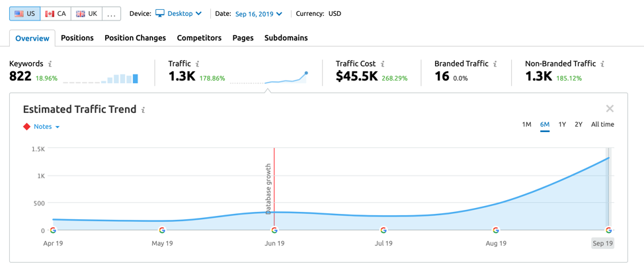Screen dimensions: 644x272
Task: Click the info icon next to Non-Branded Traffic
Action: tap(602, 64)
